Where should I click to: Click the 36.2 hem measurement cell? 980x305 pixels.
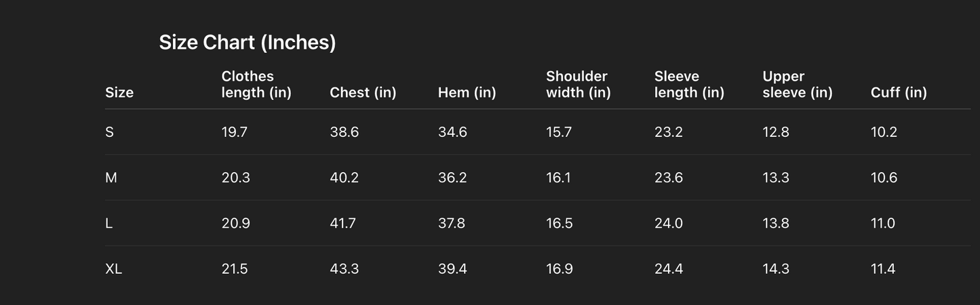[452, 178]
